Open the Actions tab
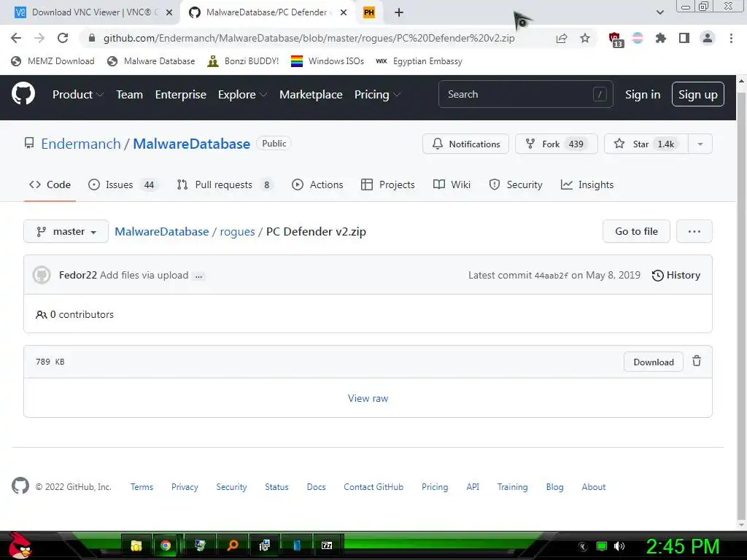 pos(317,184)
